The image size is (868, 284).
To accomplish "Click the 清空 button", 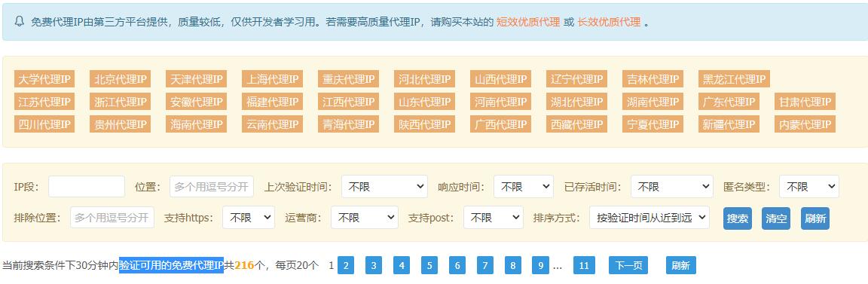I will click(776, 218).
